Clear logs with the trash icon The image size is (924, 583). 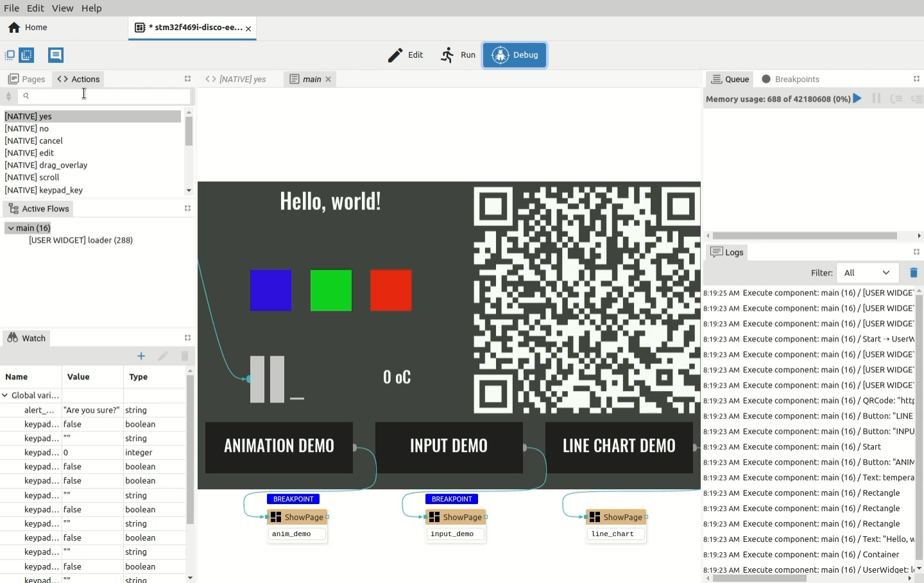tap(914, 273)
